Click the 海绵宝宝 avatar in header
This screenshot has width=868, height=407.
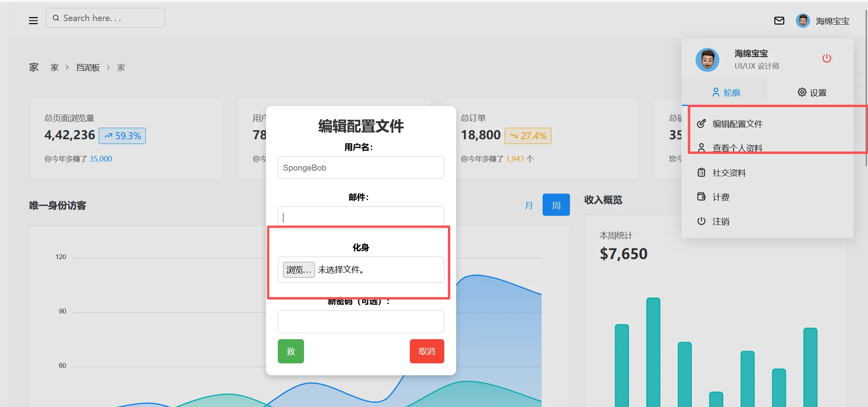pyautogui.click(x=803, y=21)
